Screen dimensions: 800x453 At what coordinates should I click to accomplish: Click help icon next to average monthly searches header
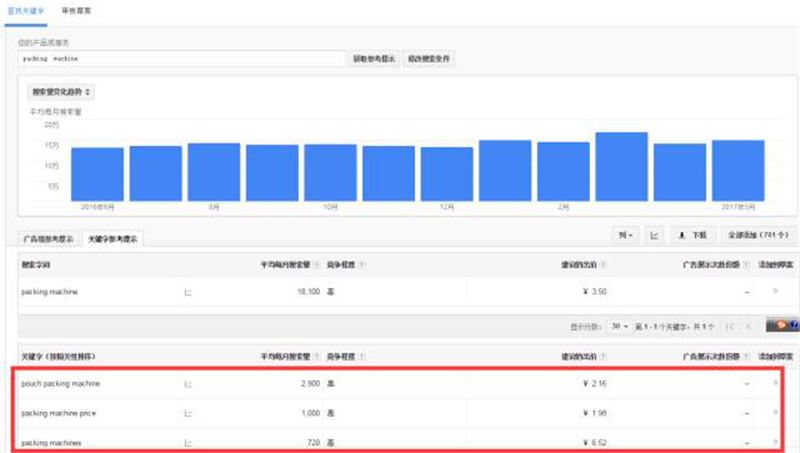(316, 264)
